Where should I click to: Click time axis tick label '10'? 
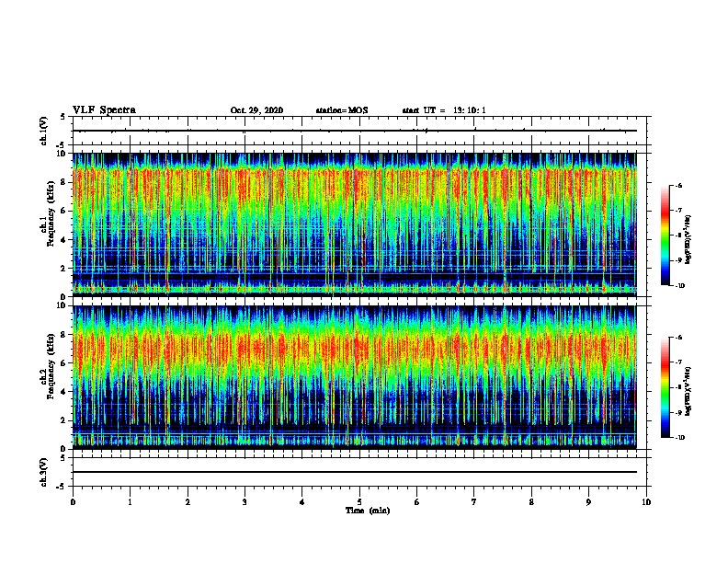click(x=646, y=501)
